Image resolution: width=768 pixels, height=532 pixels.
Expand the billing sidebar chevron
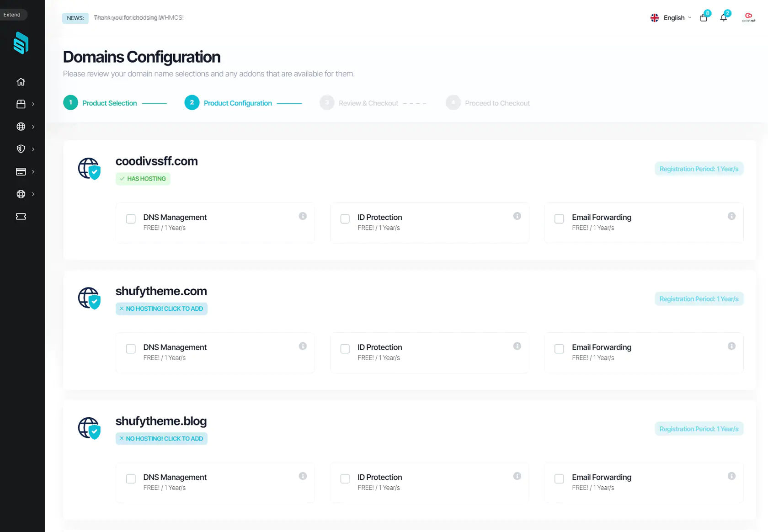click(33, 172)
